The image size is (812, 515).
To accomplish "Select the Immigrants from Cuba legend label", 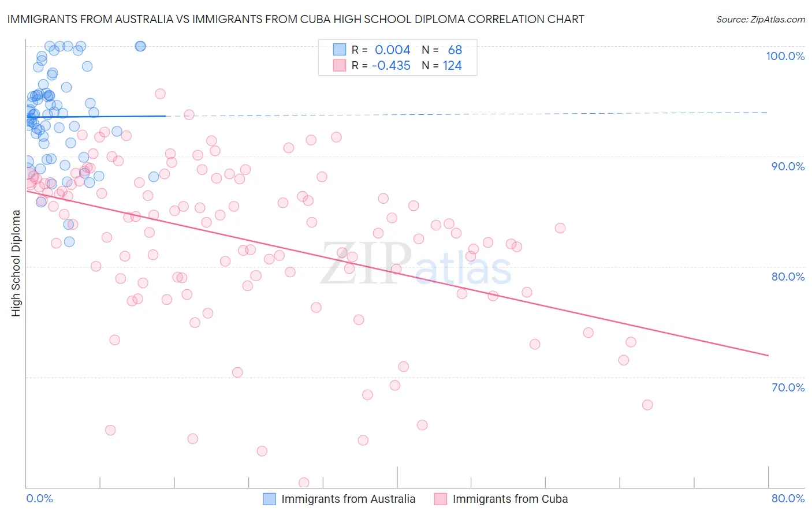I will (510, 499).
